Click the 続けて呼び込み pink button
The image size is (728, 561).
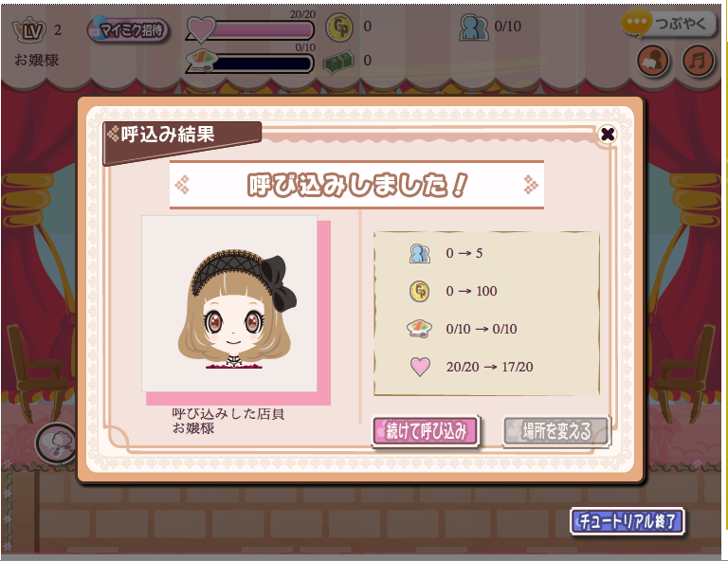[x=426, y=431]
